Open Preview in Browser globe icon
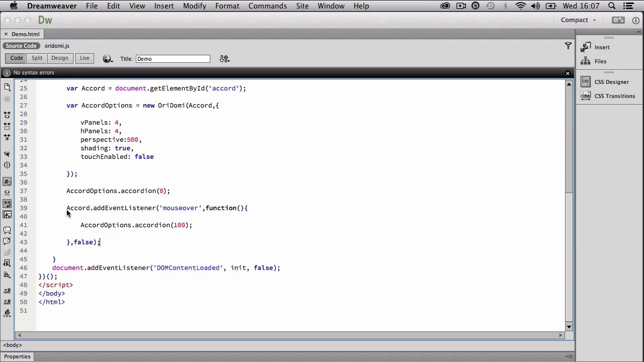 pos(107,59)
